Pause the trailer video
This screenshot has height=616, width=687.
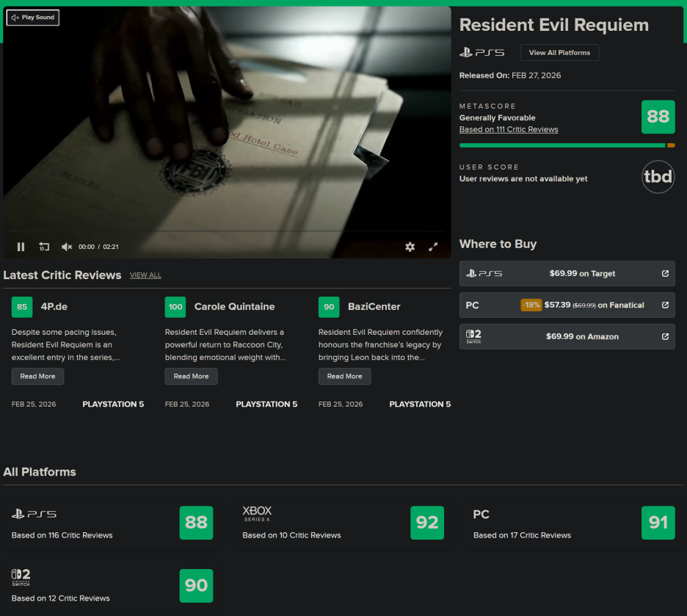pyautogui.click(x=21, y=247)
